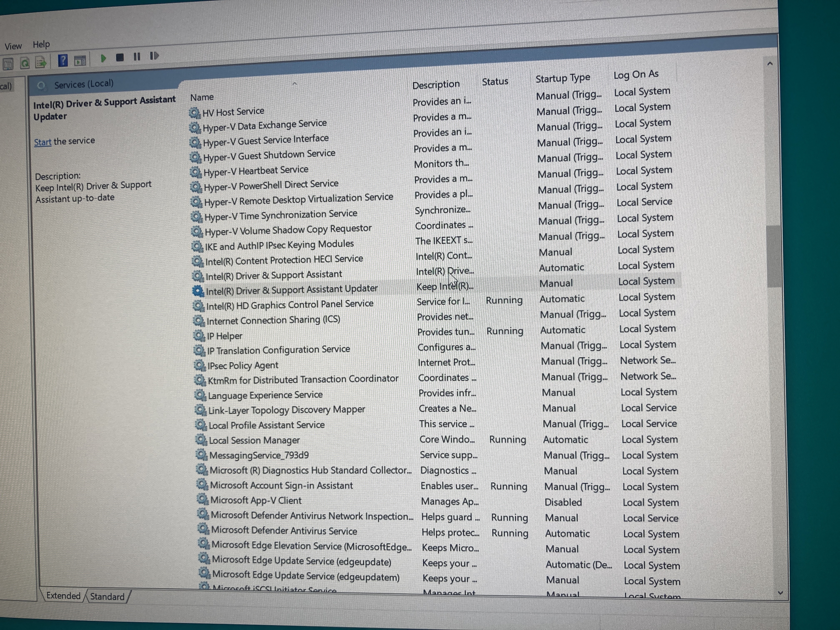Sort by the Name column header
Screen dimensions: 840x630
(x=202, y=97)
